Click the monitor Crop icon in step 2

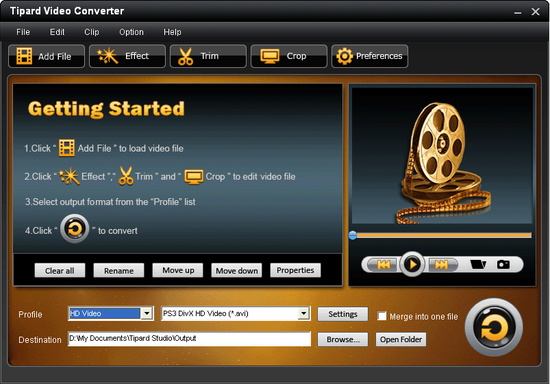click(x=194, y=176)
